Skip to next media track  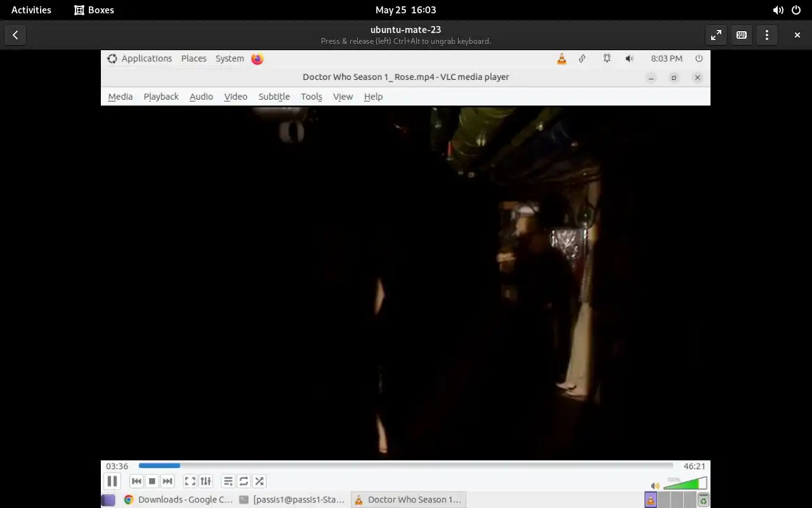167,481
